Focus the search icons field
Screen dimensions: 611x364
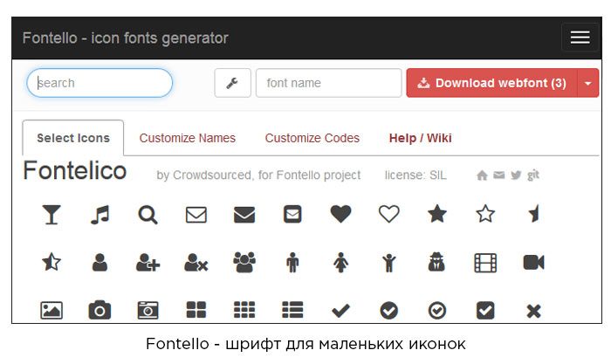click(x=100, y=83)
